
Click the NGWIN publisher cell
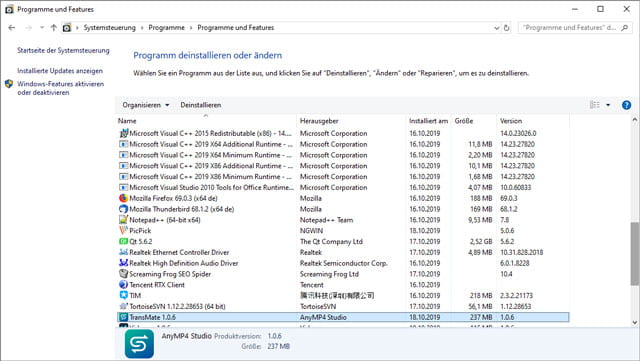click(x=311, y=231)
